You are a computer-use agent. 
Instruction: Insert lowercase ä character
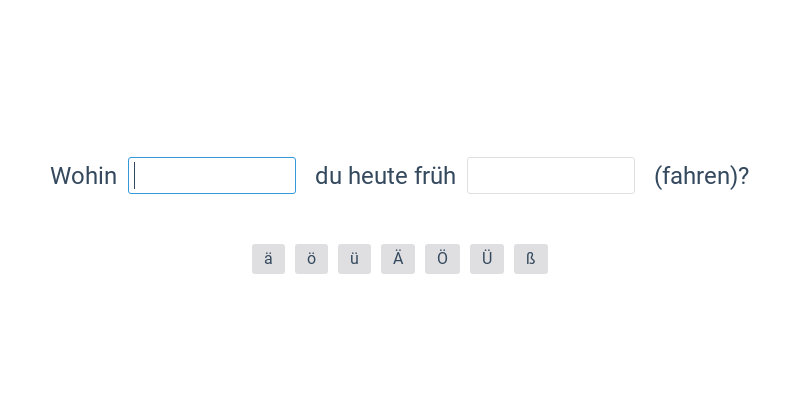coord(268,259)
